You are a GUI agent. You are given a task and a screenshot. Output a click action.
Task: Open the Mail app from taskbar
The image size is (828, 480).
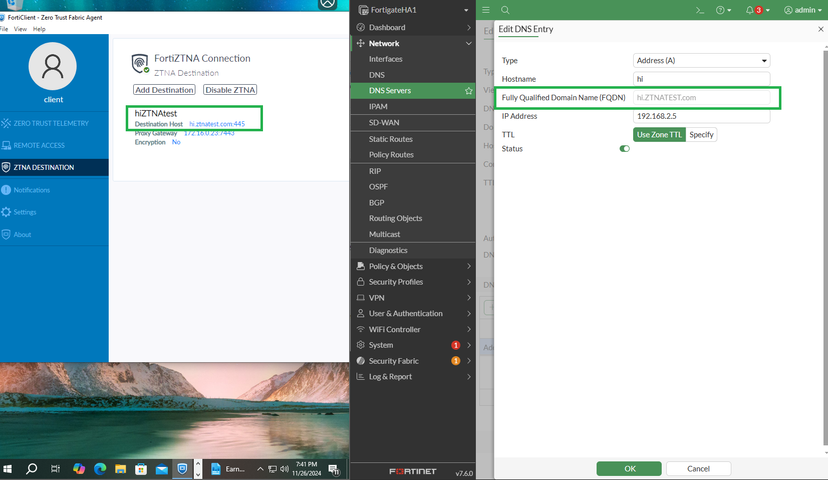coord(162,469)
